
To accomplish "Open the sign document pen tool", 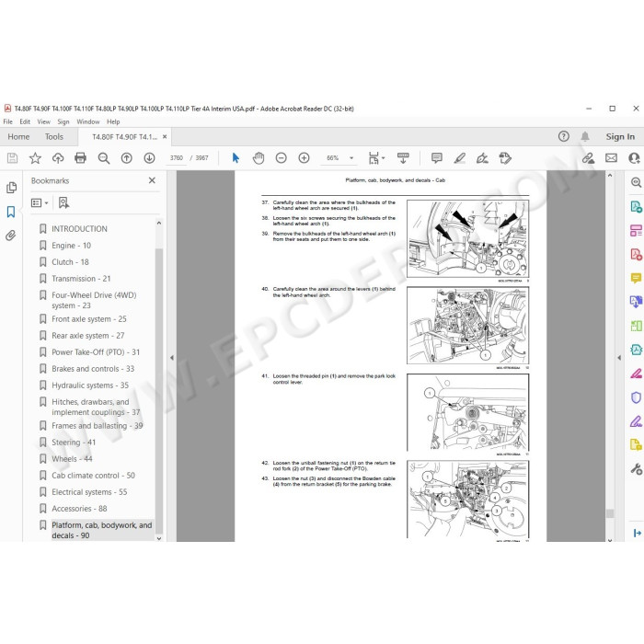I will point(482,158).
